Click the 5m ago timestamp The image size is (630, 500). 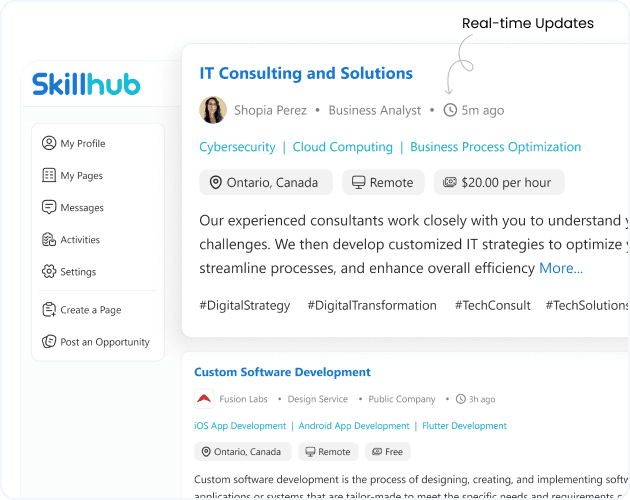[x=483, y=111]
